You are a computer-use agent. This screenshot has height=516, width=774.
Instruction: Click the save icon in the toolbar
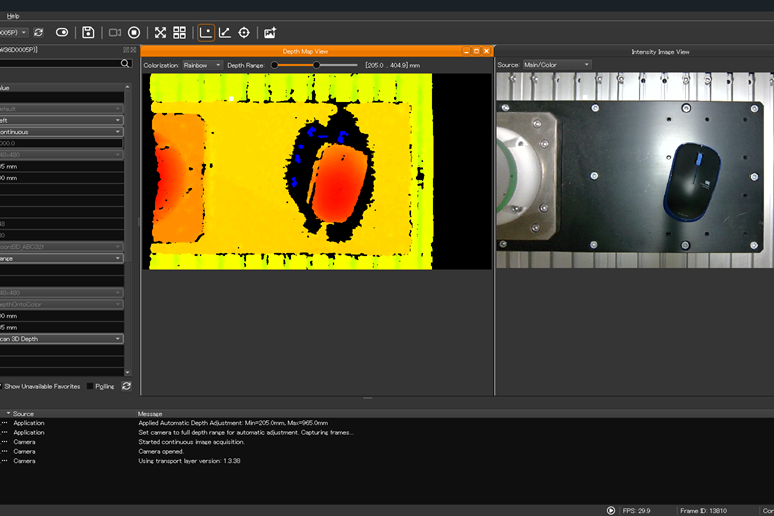point(88,33)
